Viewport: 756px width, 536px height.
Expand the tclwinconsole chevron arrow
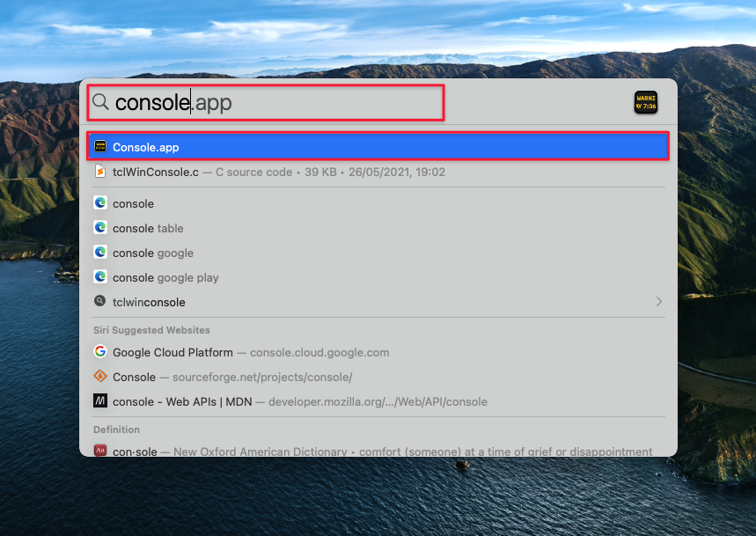pyautogui.click(x=658, y=302)
